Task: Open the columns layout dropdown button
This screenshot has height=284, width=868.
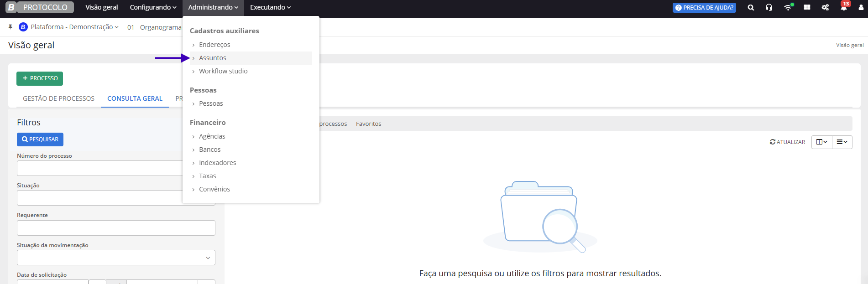Action: point(821,142)
